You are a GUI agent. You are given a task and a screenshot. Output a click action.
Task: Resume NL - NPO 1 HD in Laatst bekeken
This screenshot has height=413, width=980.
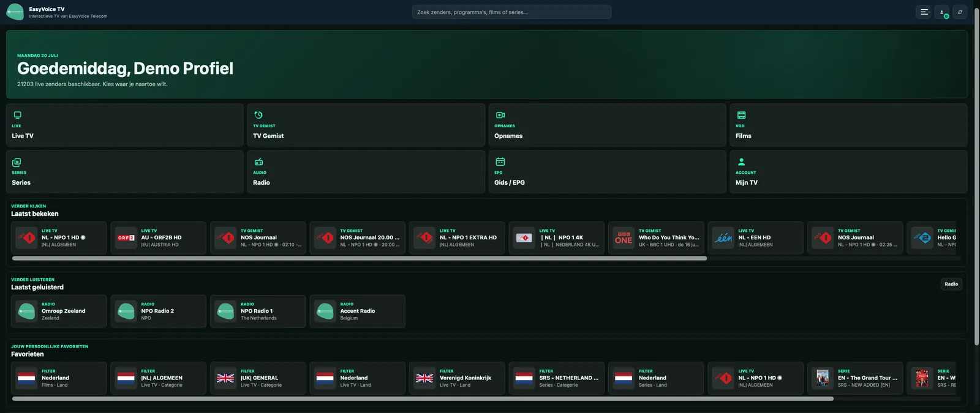[x=59, y=238]
